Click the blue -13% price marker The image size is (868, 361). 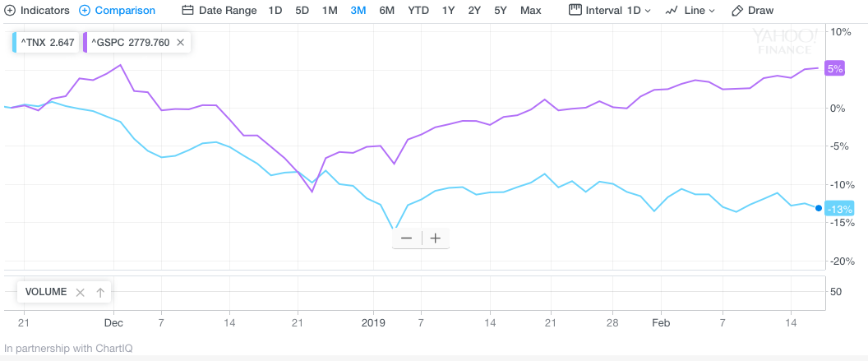(838, 209)
